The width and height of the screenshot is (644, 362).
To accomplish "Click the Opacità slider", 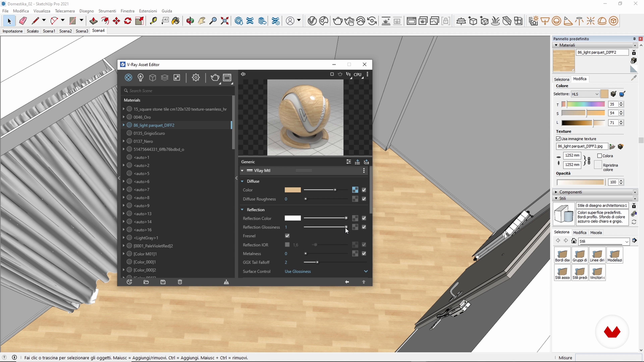I will [x=580, y=182].
